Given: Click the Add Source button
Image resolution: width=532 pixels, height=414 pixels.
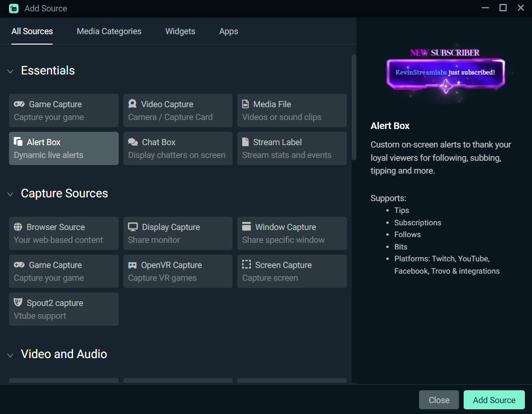Looking at the screenshot, I should pyautogui.click(x=494, y=400).
